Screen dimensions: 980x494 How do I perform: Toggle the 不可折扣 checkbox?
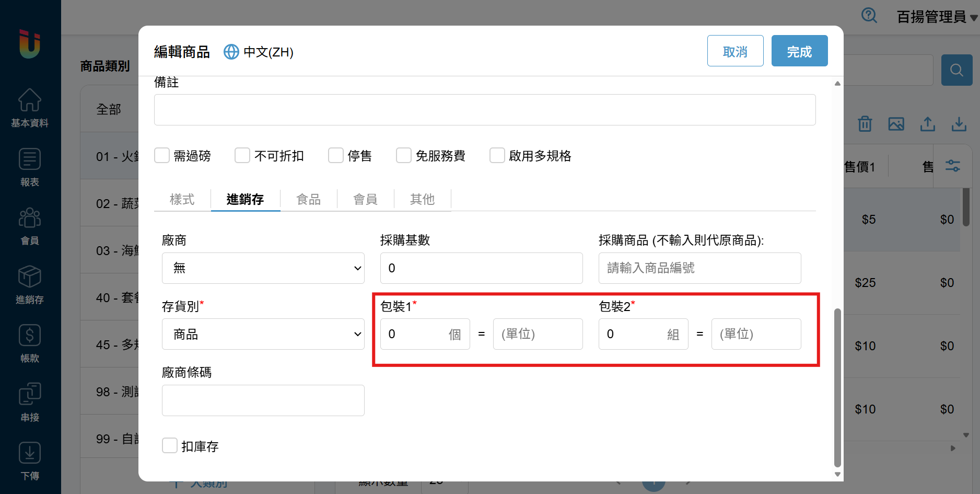click(242, 155)
